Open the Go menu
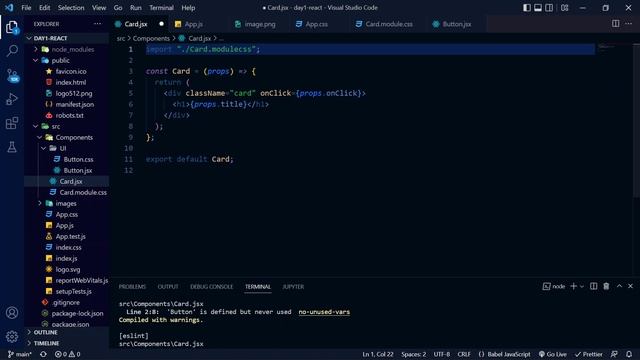This screenshot has width=640, height=360. [118, 8]
